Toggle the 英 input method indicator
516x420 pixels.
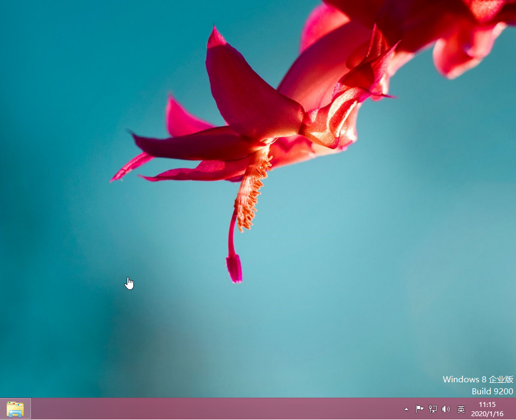pos(461,409)
